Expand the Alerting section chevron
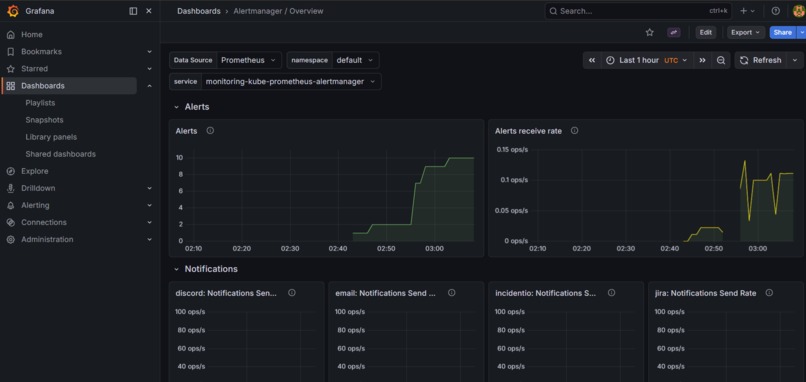The height and width of the screenshot is (382, 806). click(150, 205)
